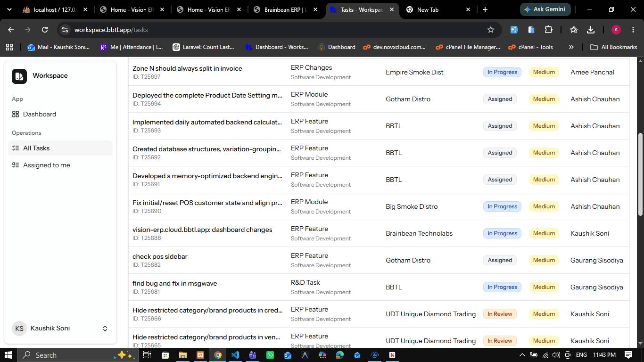This screenshot has height=362, width=644.
Task: Open Dashboard from sidebar grid icon
Action: point(16,114)
